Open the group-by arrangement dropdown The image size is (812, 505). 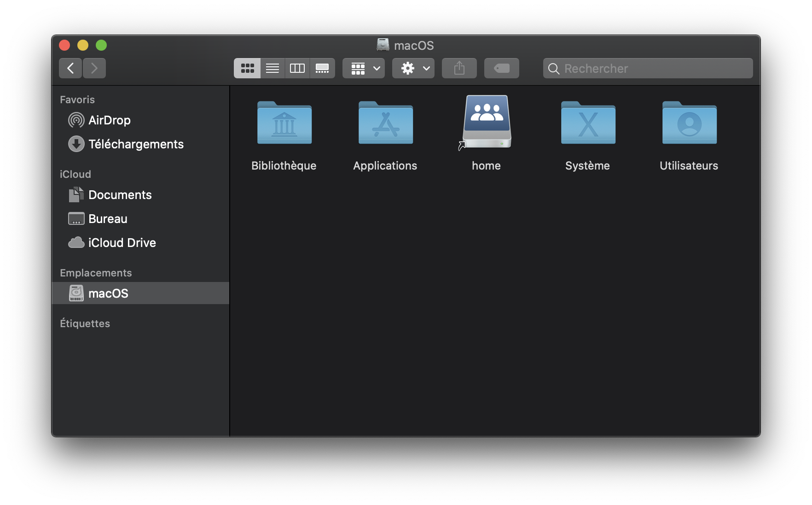coord(364,68)
